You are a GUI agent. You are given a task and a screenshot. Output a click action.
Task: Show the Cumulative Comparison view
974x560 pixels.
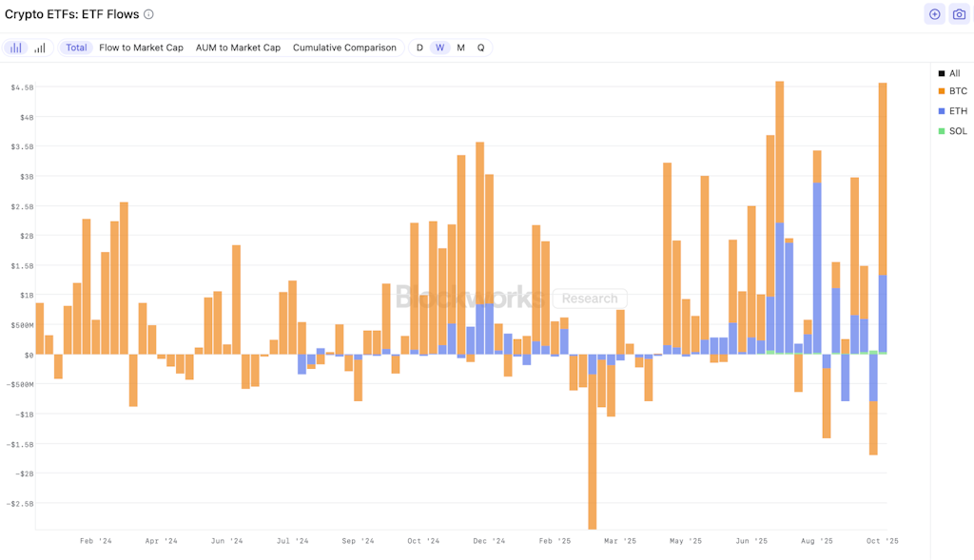344,48
